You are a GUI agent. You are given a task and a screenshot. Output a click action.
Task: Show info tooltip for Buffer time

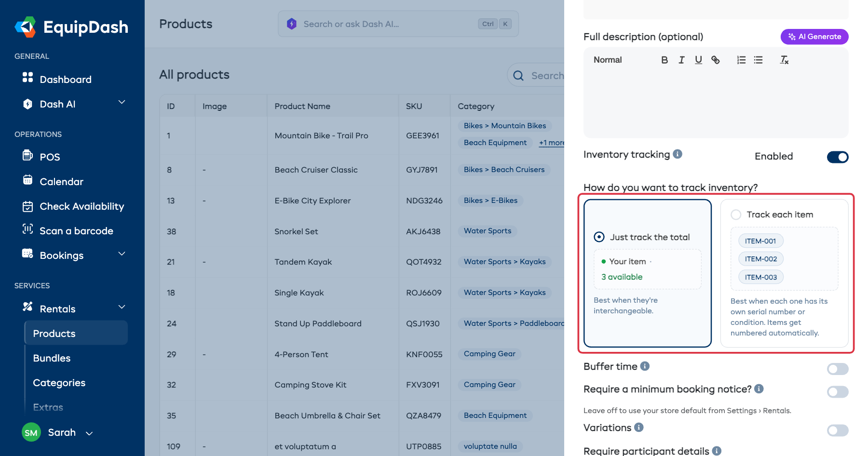(645, 366)
